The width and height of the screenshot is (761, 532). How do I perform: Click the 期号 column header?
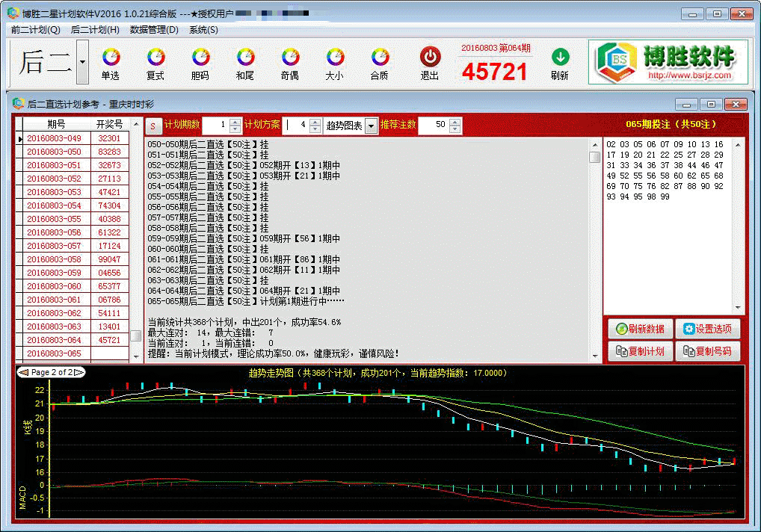point(56,124)
